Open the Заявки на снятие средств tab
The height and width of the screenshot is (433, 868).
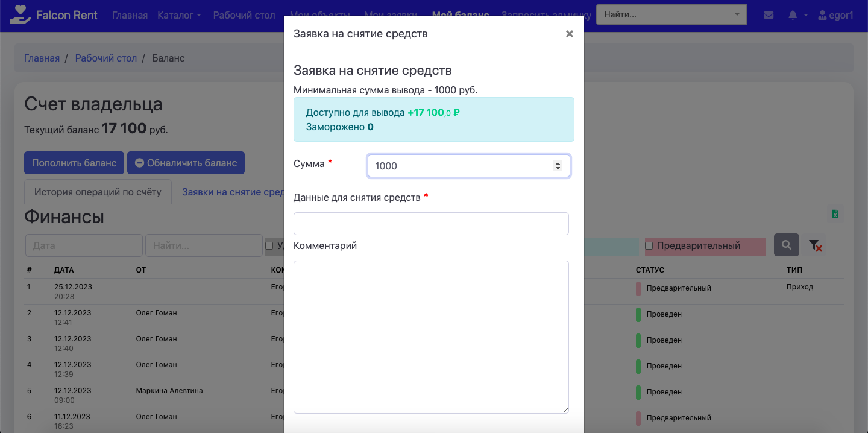coord(233,192)
